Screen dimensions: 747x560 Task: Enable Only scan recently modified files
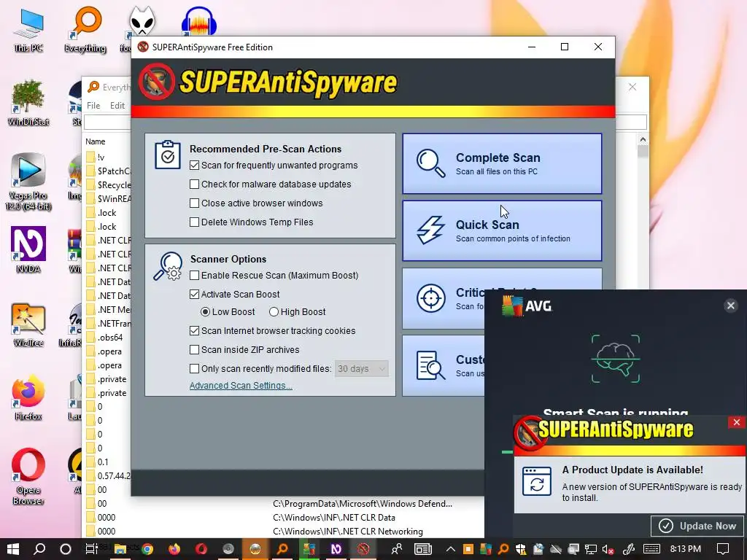[x=194, y=368]
